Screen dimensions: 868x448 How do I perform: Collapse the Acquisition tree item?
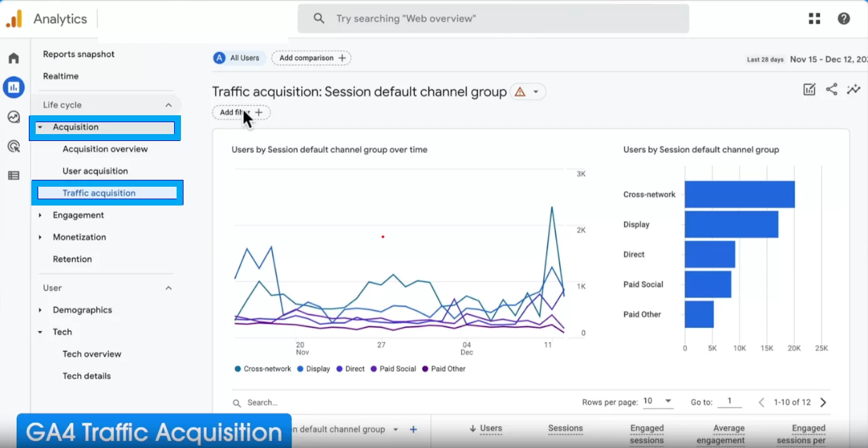40,127
